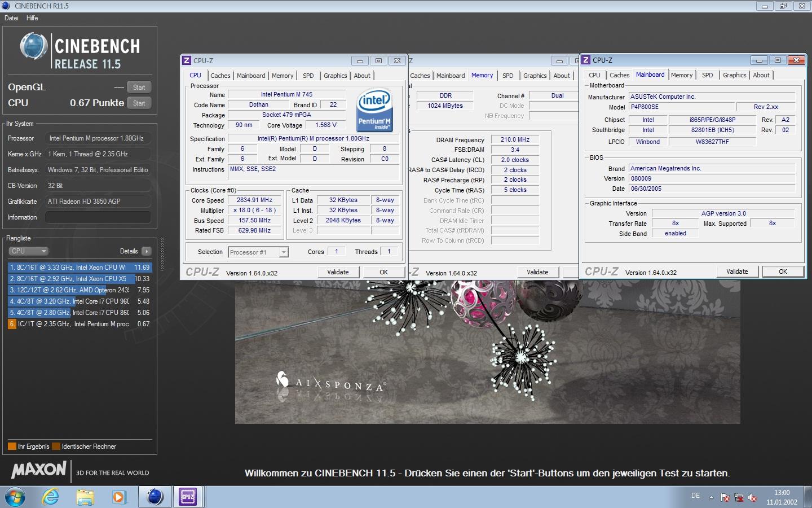Open the Caches tab in right CPU-Z
Image resolution: width=812 pixels, height=508 pixels.
pos(620,75)
